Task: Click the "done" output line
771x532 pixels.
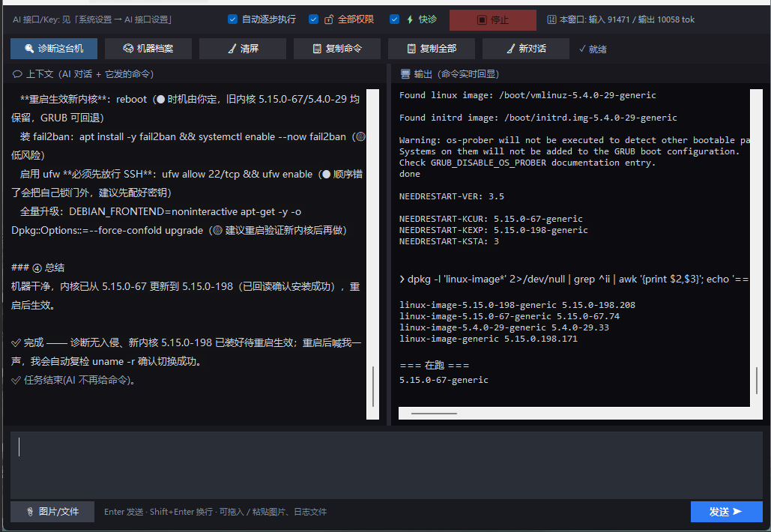Action: (410, 174)
